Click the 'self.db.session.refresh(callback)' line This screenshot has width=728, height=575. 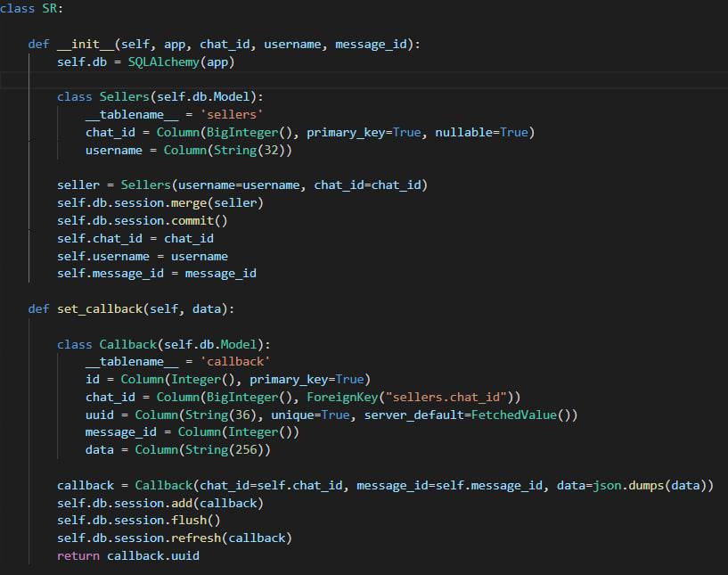[175, 538]
